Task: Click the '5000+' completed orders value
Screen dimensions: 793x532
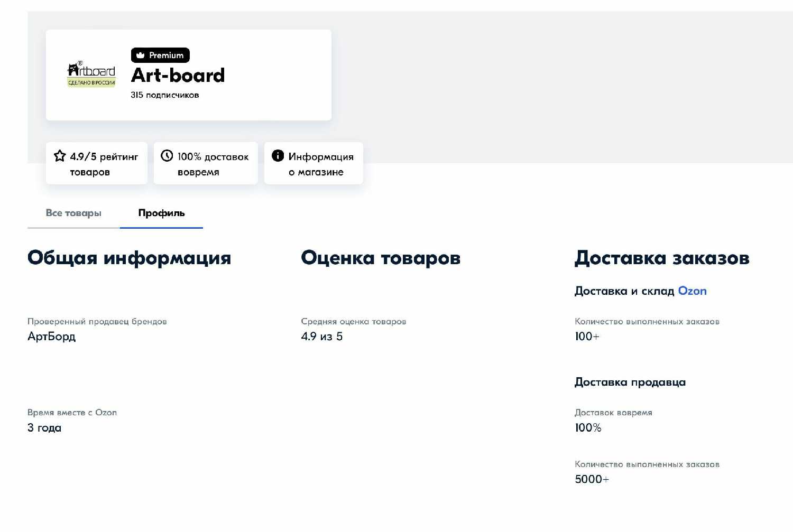Action: 592,479
